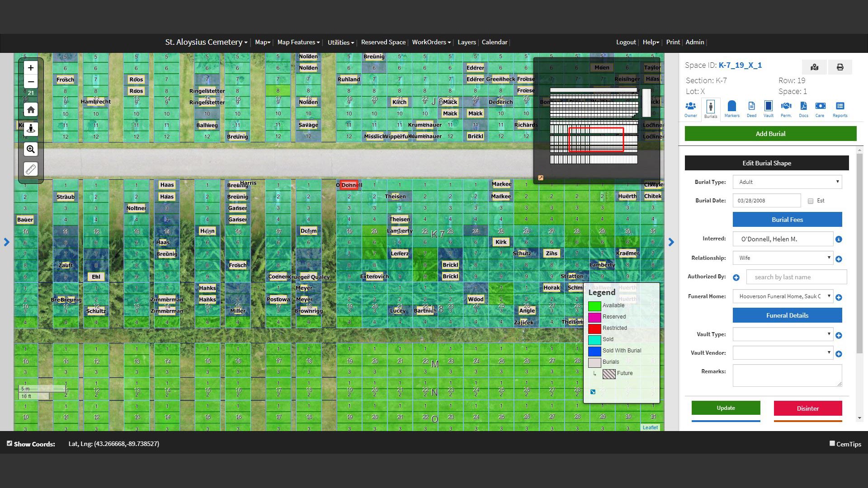Open the Deed tab icon

[x=751, y=109]
